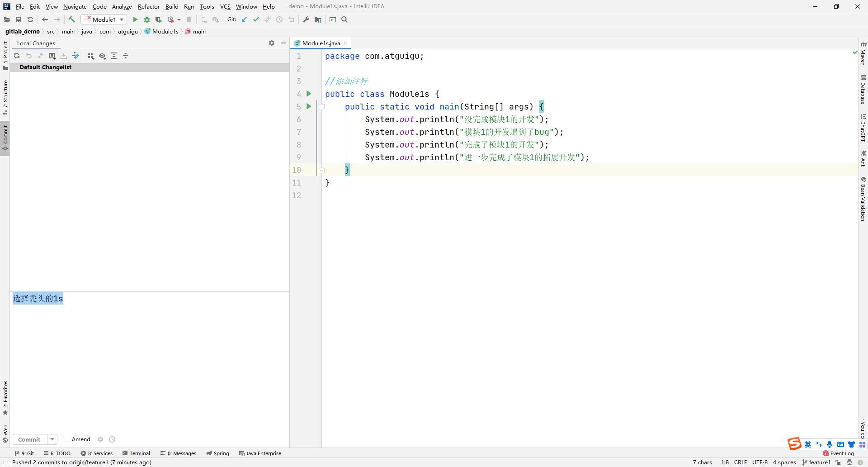Click the Debug bug icon

click(x=147, y=19)
